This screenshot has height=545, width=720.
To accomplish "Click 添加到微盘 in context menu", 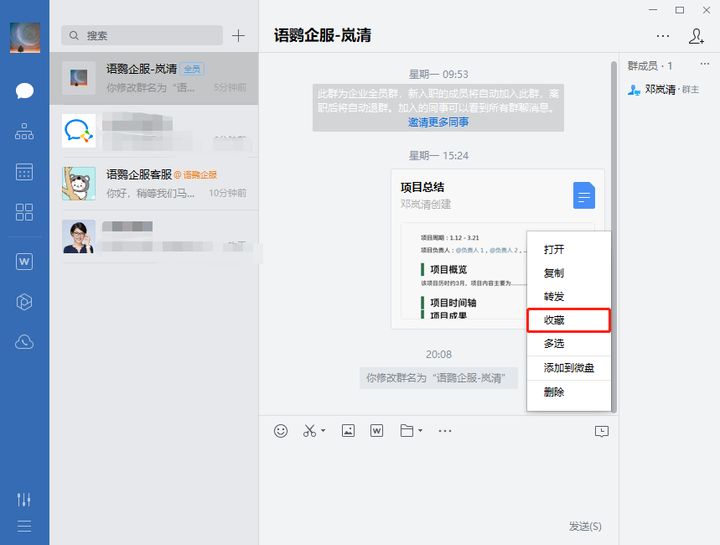I will click(569, 368).
